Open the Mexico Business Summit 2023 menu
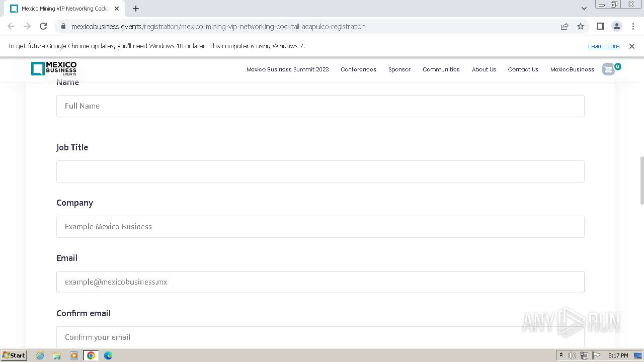 [x=287, y=69]
